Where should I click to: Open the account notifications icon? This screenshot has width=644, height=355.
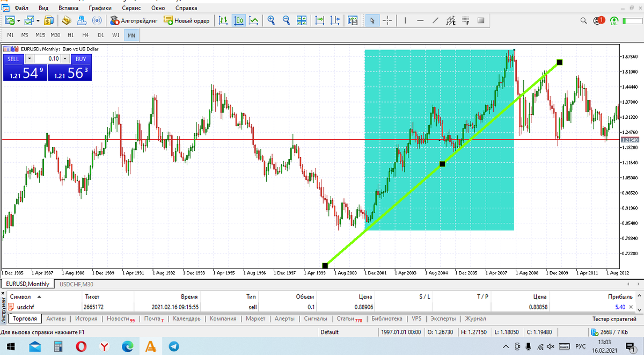pyautogui.click(x=599, y=20)
